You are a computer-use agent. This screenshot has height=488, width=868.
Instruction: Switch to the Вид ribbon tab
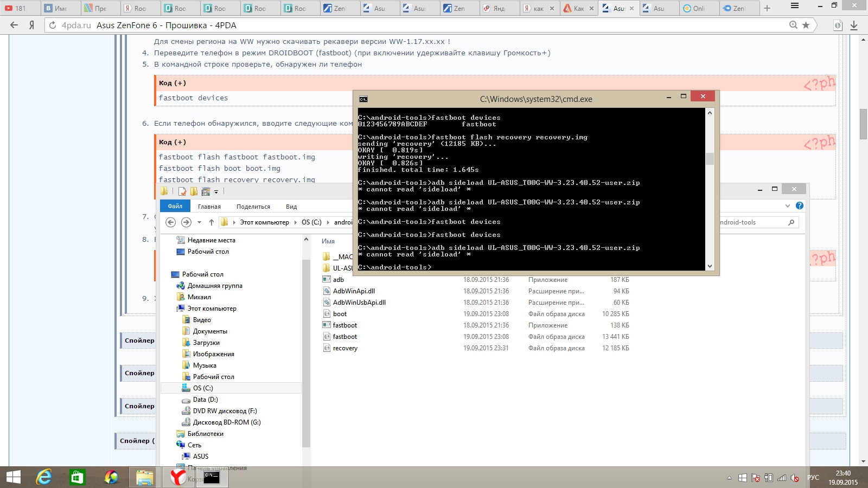[x=291, y=207]
